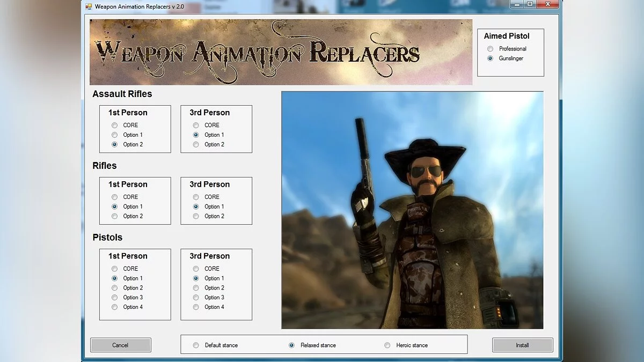Screen dimensions: 644x362
Task: Choose Option 1 for Assault Rifles 1st Person
Action: [x=114, y=135]
